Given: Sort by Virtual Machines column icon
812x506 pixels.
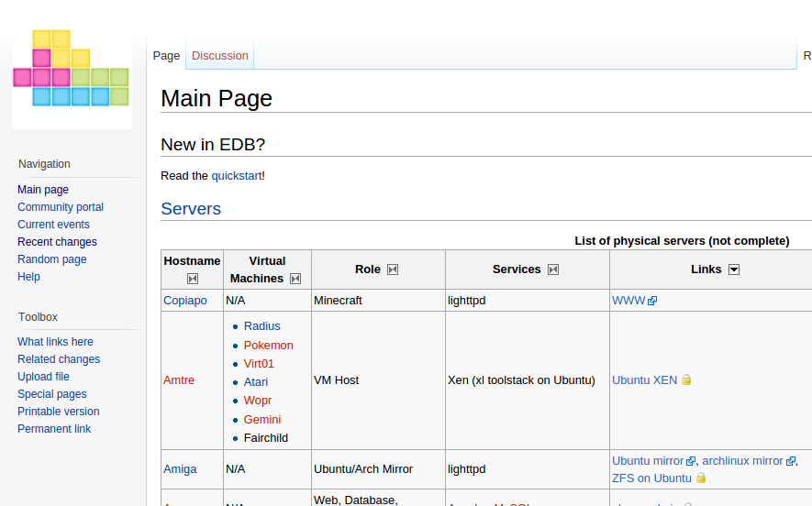Looking at the screenshot, I should coord(295,279).
